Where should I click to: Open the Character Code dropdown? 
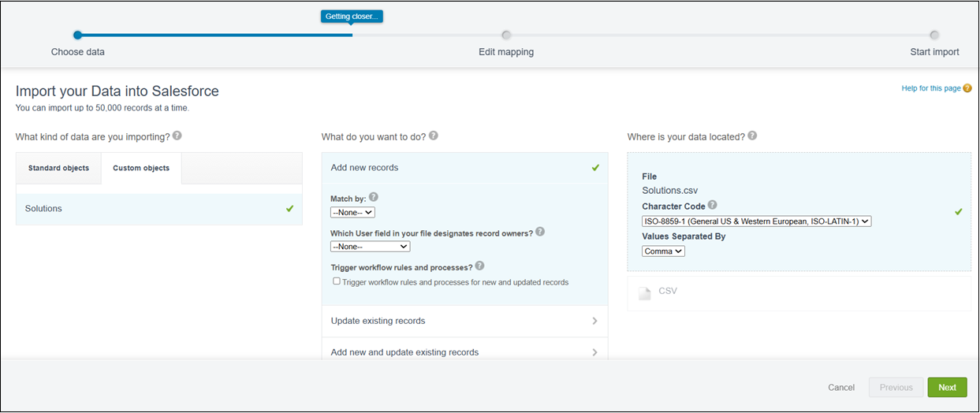(756, 221)
